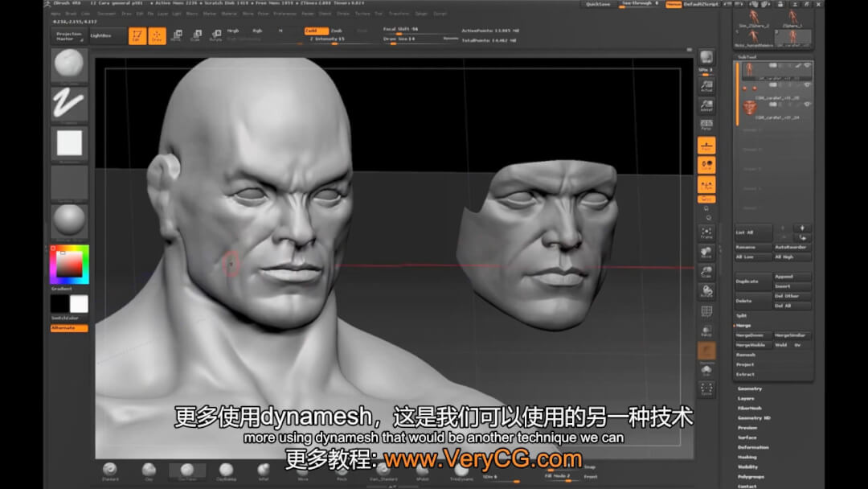Activate the Draw mode button
This screenshot has height=489, width=868.
[158, 36]
